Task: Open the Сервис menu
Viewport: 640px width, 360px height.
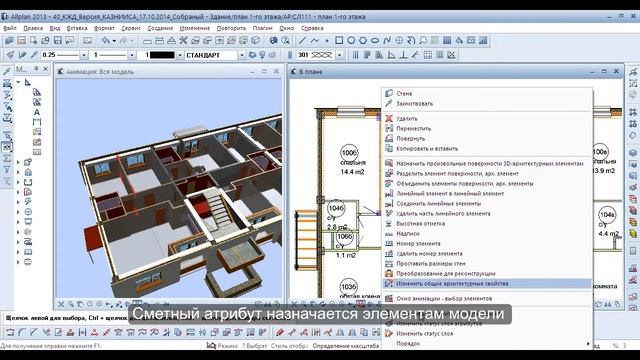Action: pos(131,28)
